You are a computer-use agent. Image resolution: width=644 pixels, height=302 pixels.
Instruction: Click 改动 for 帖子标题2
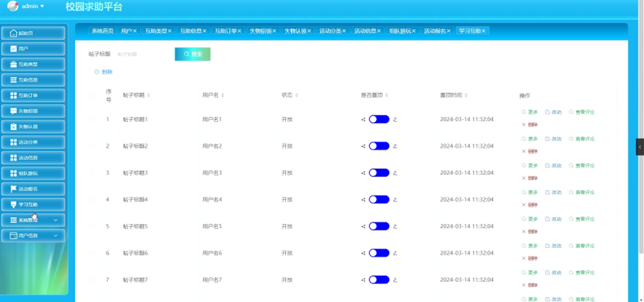coord(553,138)
